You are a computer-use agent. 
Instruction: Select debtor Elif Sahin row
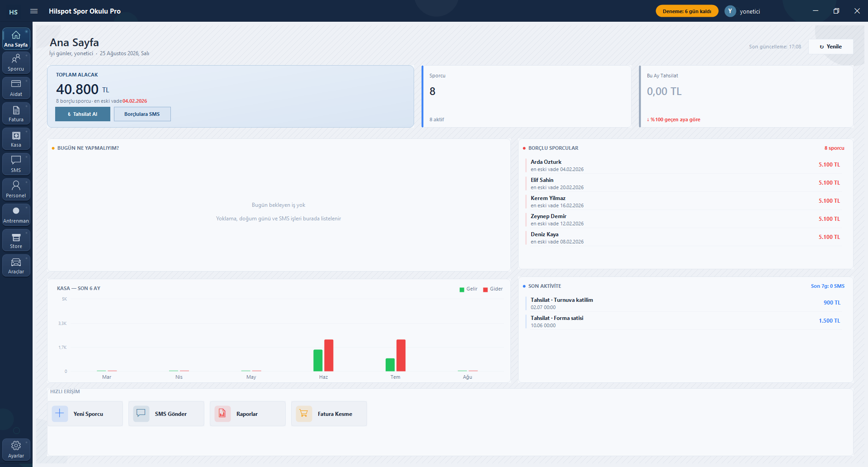(x=685, y=183)
